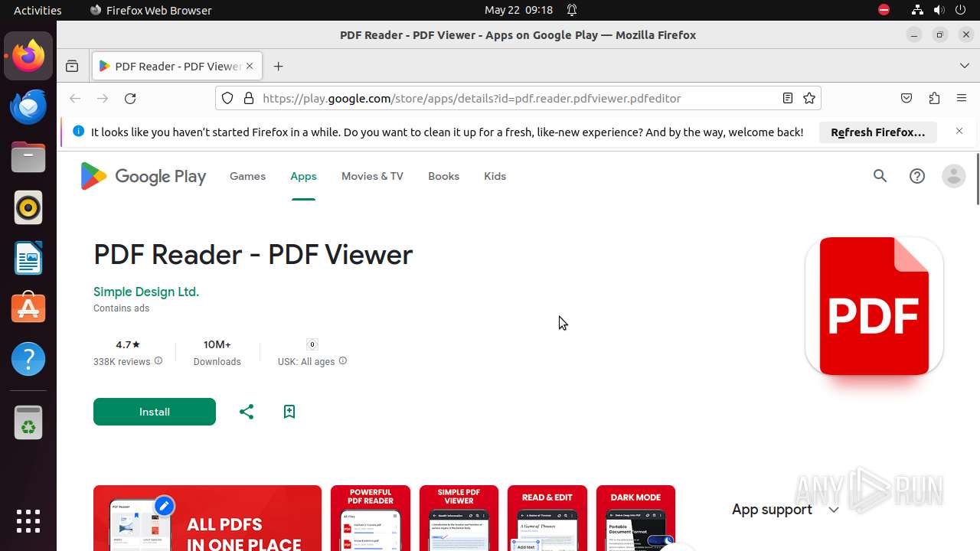The width and height of the screenshot is (980, 551).
Task: Open the Games section
Action: click(247, 176)
